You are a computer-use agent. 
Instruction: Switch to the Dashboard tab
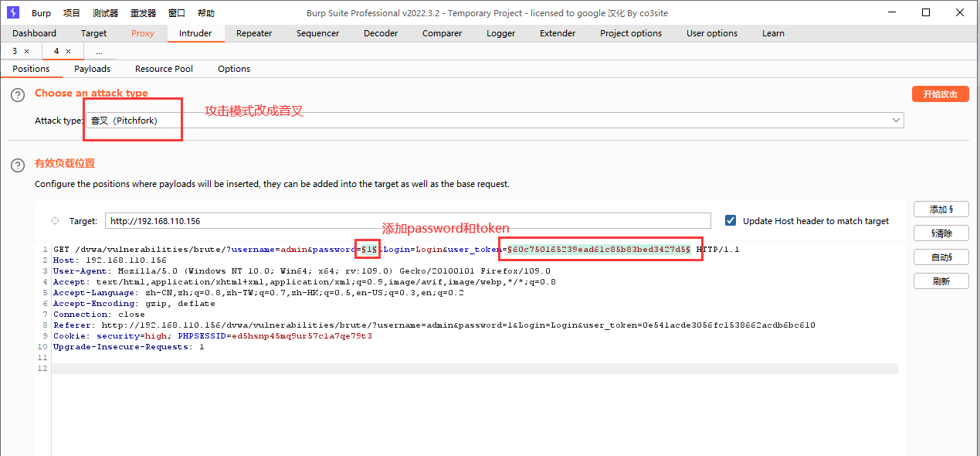(34, 33)
